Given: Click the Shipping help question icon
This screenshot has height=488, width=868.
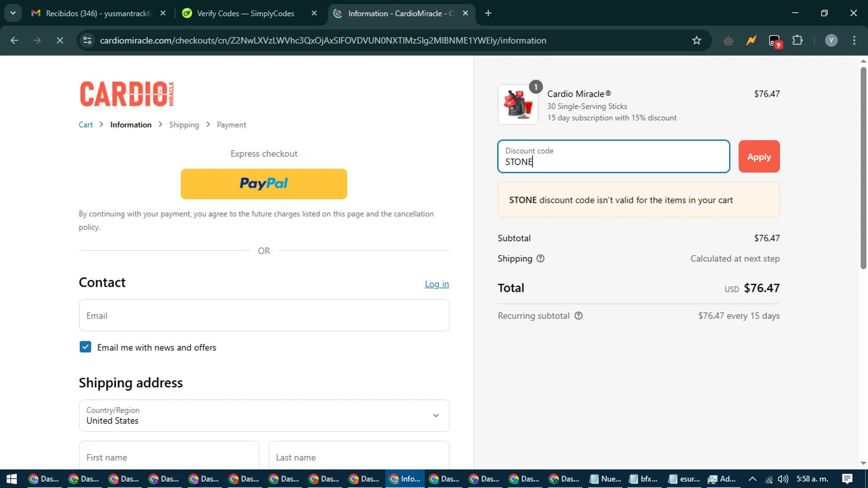Looking at the screenshot, I should pos(540,259).
